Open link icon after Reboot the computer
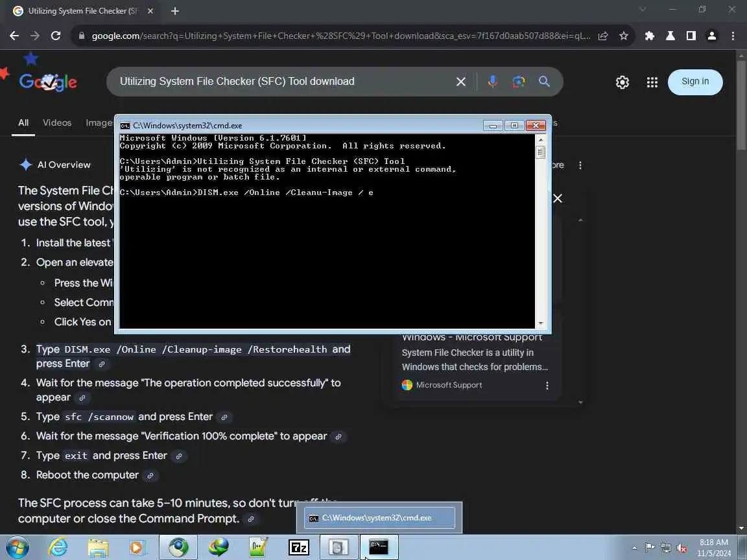 click(x=150, y=476)
